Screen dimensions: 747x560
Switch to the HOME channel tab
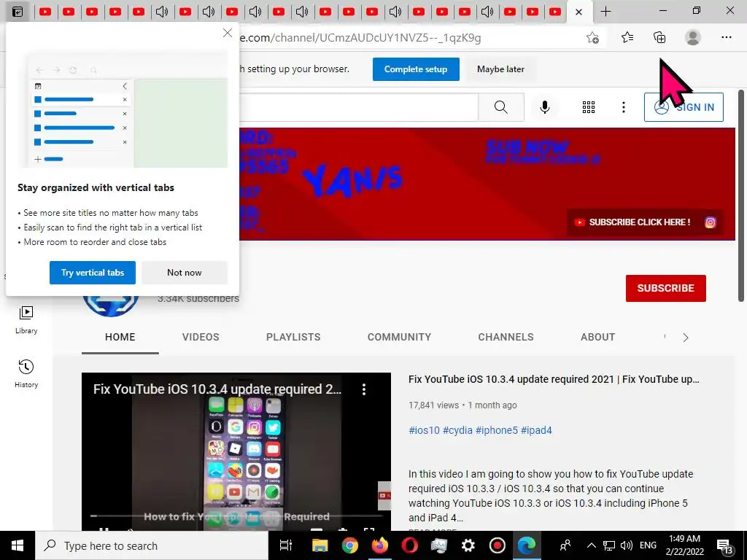pos(120,337)
